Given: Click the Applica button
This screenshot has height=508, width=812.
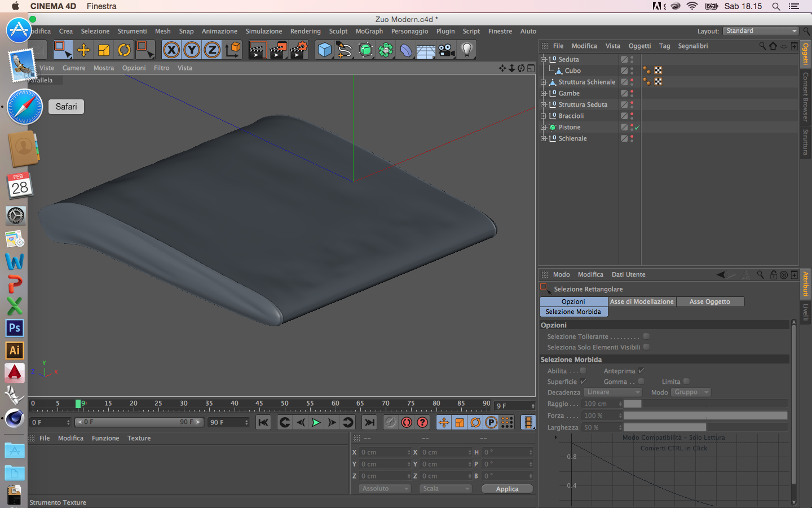Looking at the screenshot, I should (x=507, y=489).
